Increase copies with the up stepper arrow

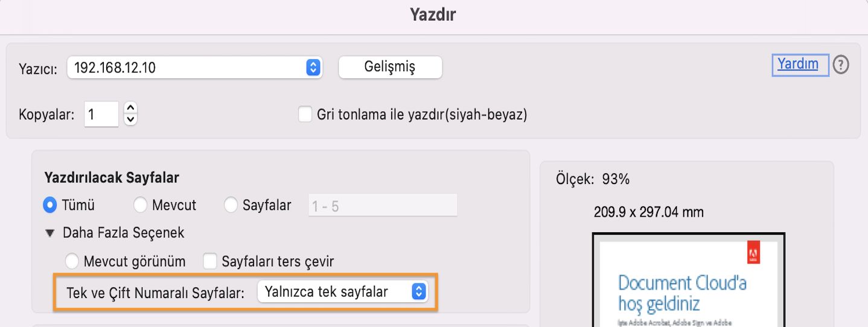pos(130,109)
